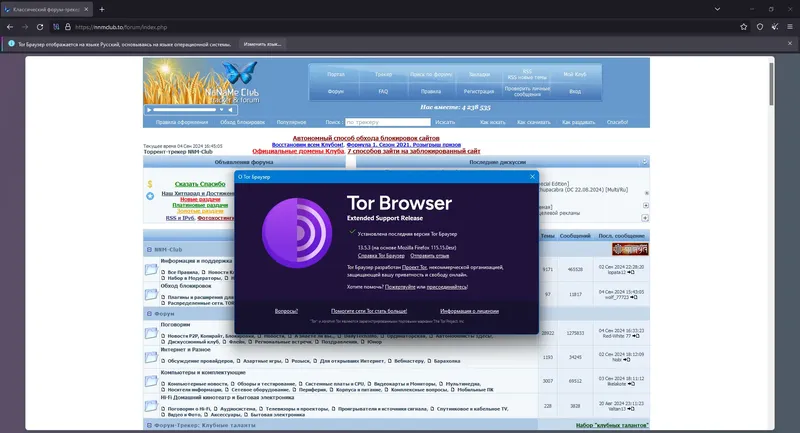The image size is (800, 433).
Task: Open the Обход блокировок toolbar link
Action: (242, 122)
